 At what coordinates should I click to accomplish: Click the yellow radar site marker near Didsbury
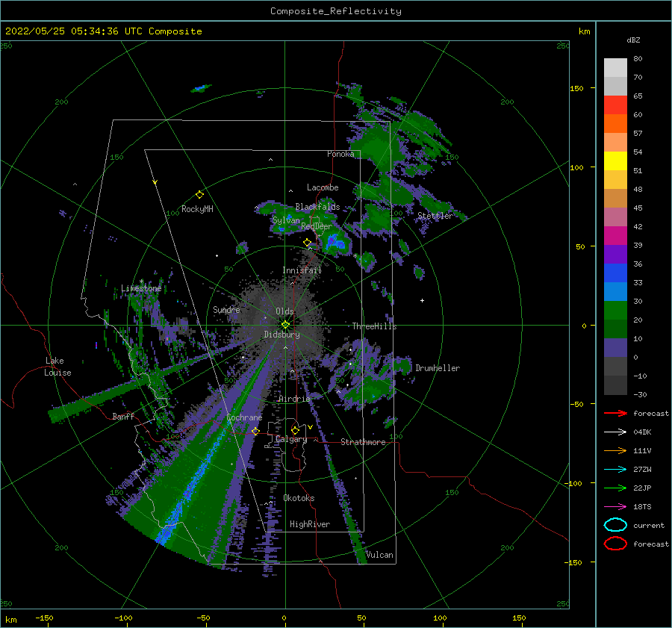coord(285,325)
